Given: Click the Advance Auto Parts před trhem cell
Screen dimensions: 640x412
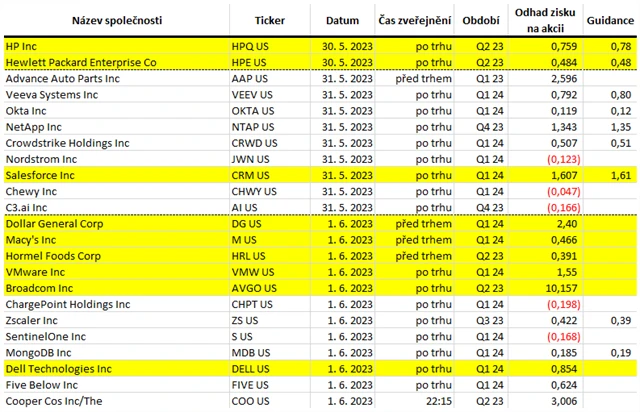Looking at the screenshot, I should point(414,79).
